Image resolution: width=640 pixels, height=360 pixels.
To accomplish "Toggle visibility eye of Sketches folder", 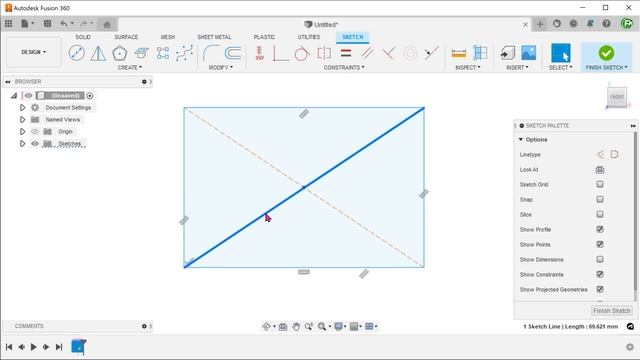I will pos(35,144).
